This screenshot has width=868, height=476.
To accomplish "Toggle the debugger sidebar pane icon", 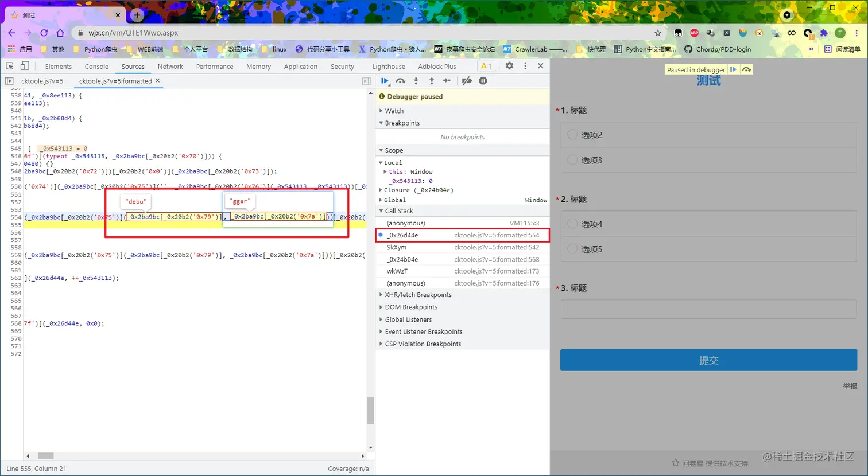I will tap(366, 81).
